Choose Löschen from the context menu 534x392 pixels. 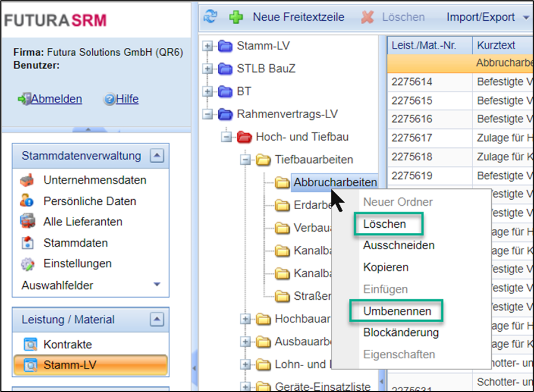(x=384, y=224)
